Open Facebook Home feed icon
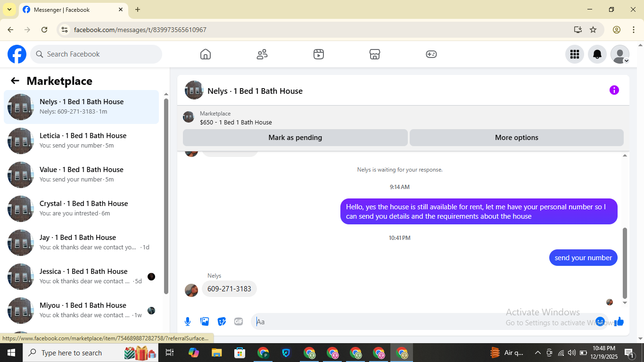 (x=206, y=54)
